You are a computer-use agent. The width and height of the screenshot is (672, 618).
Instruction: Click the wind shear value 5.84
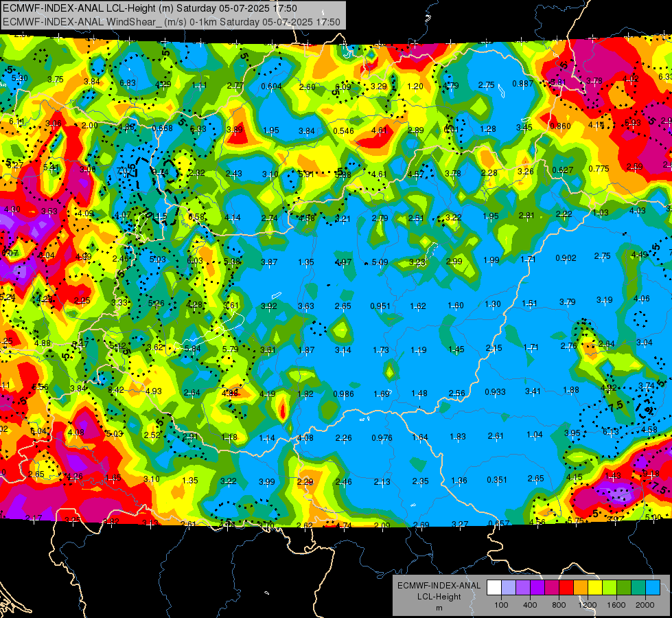192,349
